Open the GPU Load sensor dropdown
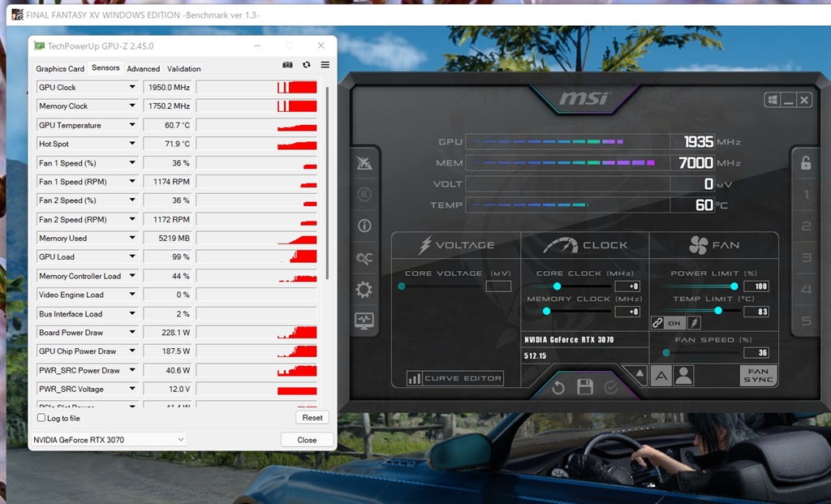Image resolution: width=831 pixels, height=504 pixels. (x=132, y=256)
